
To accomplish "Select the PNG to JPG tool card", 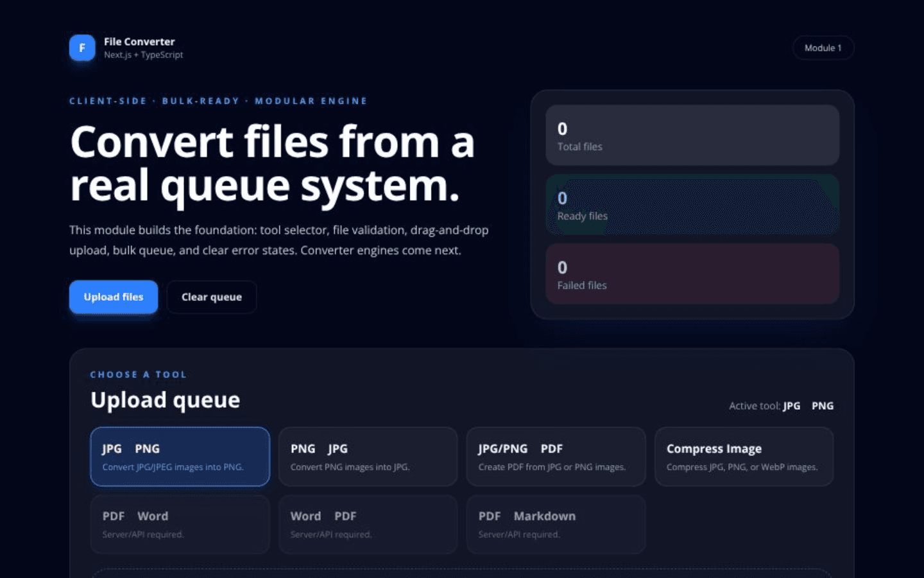I will [368, 457].
